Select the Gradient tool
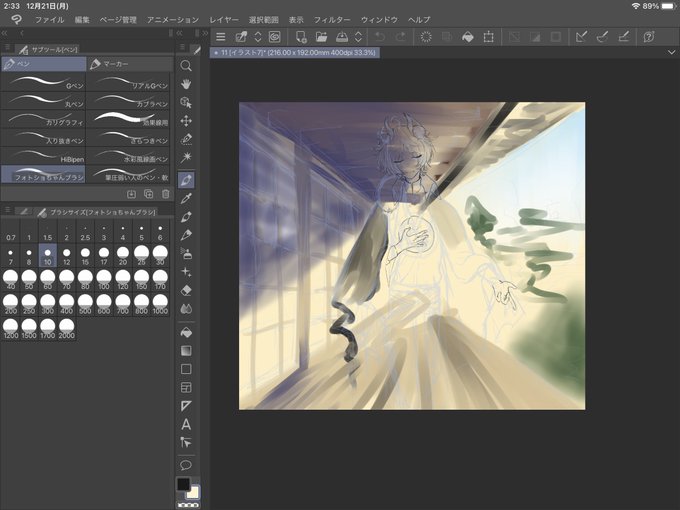This screenshot has width=680, height=510. point(186,350)
